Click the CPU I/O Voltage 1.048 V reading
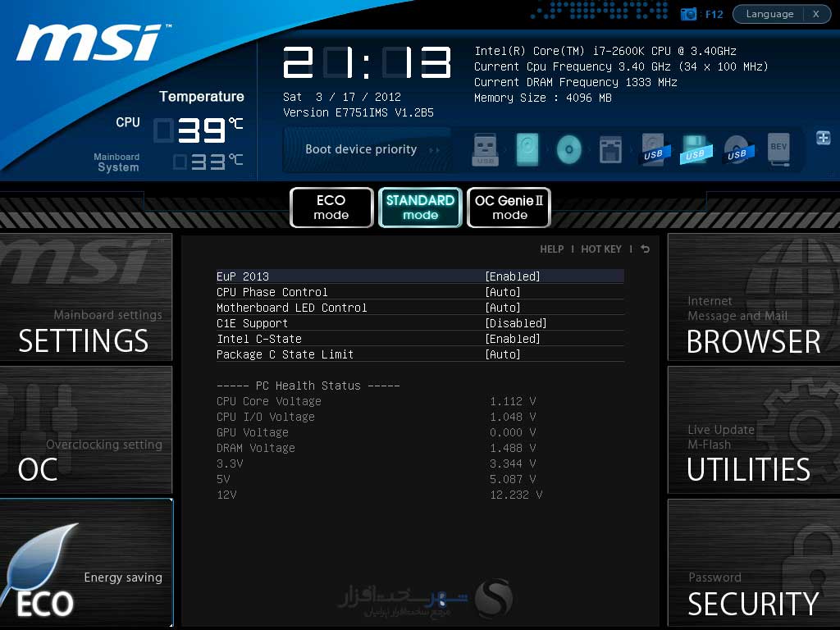This screenshot has width=840, height=630. (513, 417)
